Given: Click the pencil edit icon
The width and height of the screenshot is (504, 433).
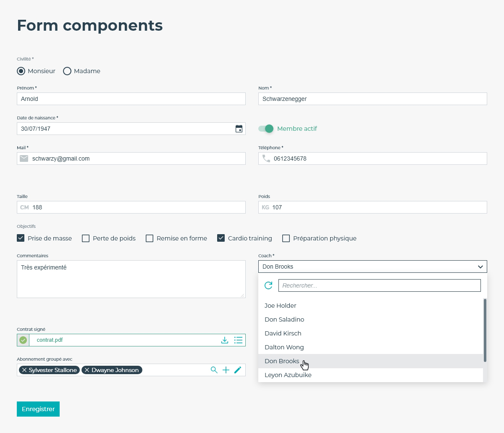Looking at the screenshot, I should pos(238,370).
